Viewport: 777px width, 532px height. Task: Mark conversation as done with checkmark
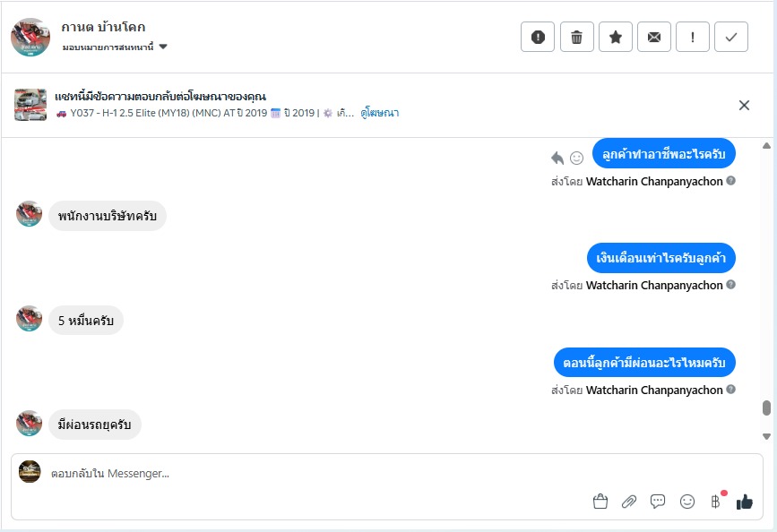point(731,37)
